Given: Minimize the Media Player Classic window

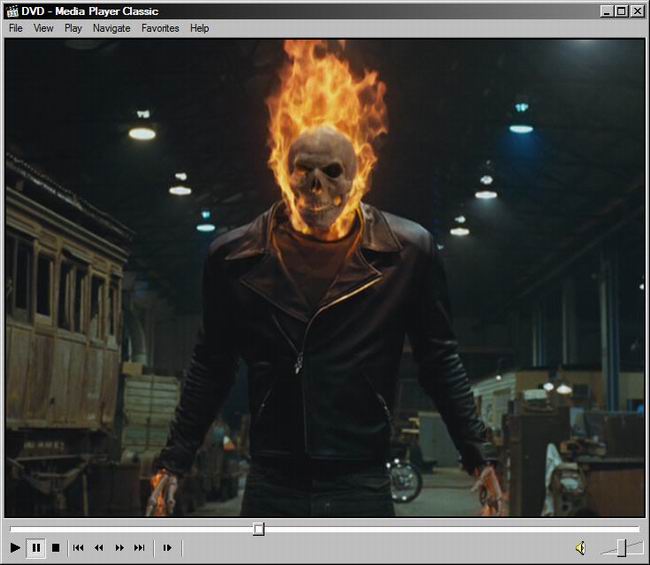Looking at the screenshot, I should coord(606,11).
